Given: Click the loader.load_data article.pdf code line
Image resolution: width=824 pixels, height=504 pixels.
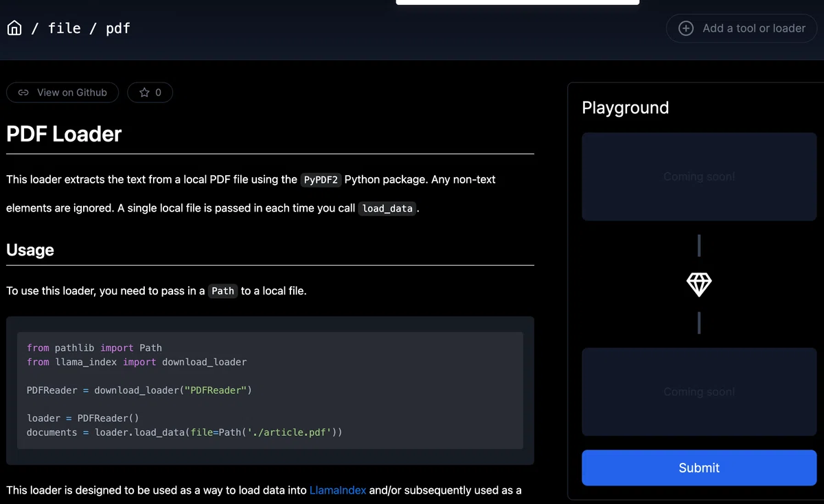Looking at the screenshot, I should tap(185, 433).
